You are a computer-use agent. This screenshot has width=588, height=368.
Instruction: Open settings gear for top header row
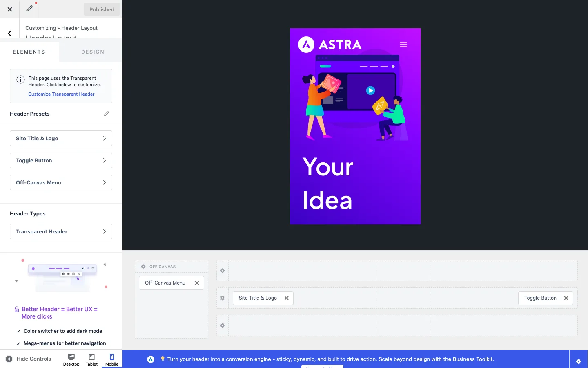tap(223, 271)
